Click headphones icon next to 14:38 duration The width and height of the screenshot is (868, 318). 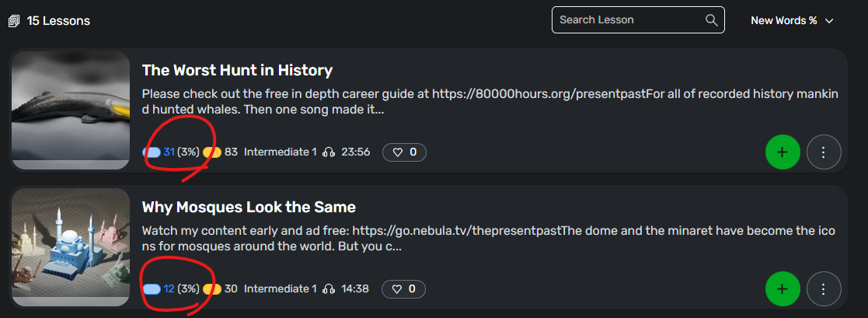(329, 288)
